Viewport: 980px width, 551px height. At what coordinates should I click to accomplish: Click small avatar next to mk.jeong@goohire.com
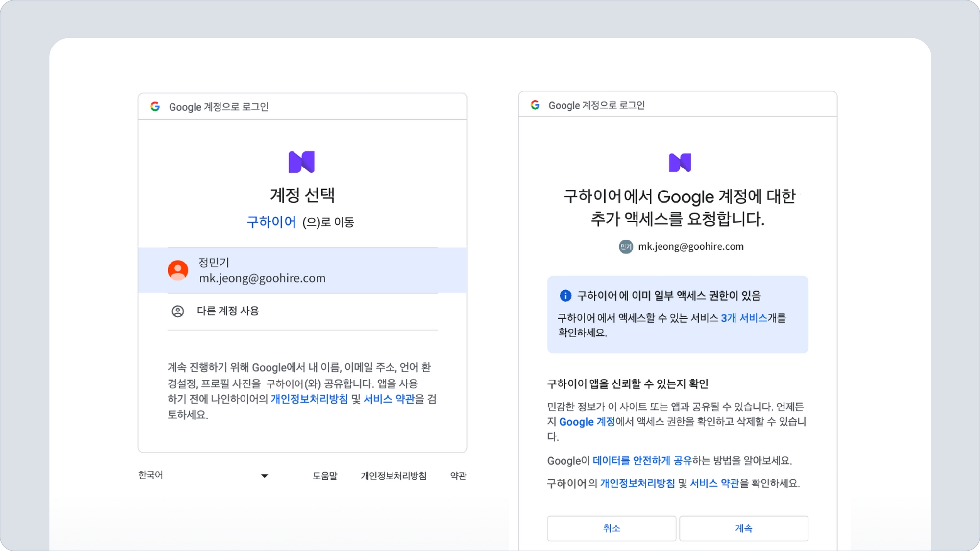[626, 246]
